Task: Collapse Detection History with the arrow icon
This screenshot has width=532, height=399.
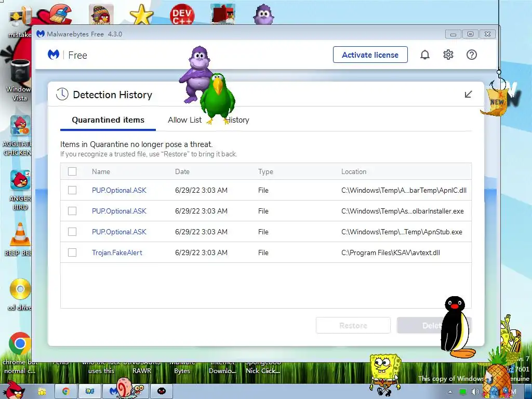Action: pyautogui.click(x=468, y=95)
